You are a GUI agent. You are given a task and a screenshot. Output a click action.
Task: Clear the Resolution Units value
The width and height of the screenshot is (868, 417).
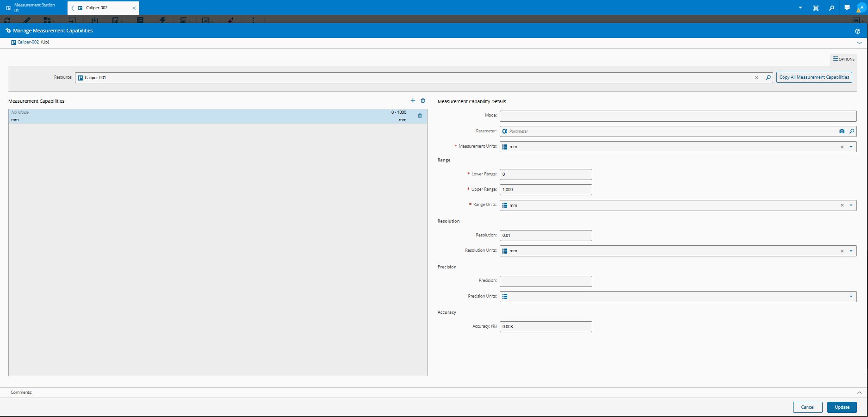[x=842, y=251]
